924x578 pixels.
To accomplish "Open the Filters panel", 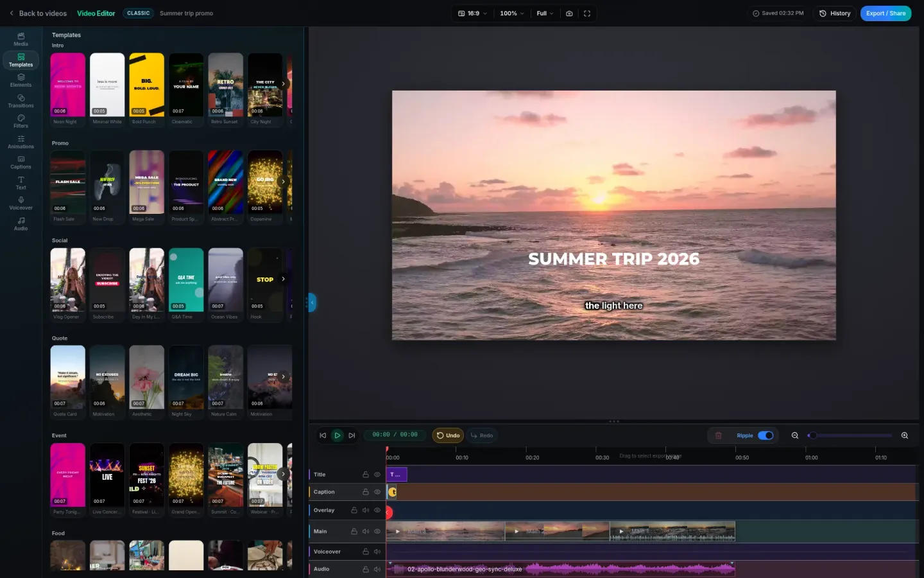I will click(21, 121).
